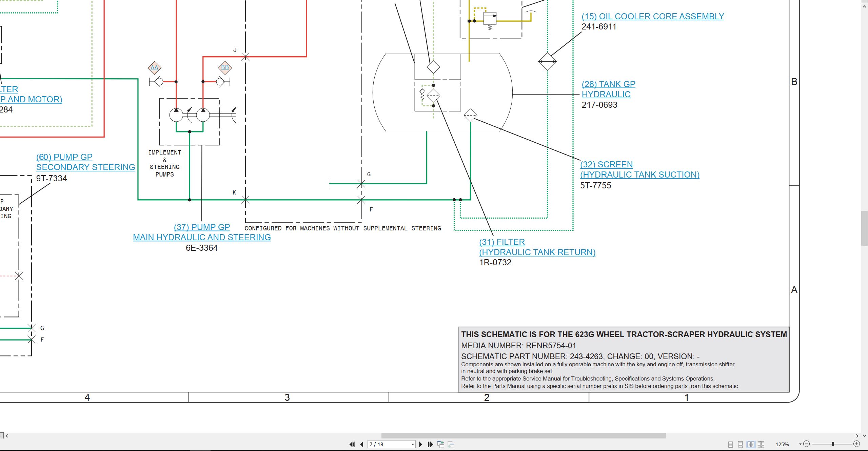Click the partially visible P AND MOTOR) link
868x451 pixels.
(31, 99)
